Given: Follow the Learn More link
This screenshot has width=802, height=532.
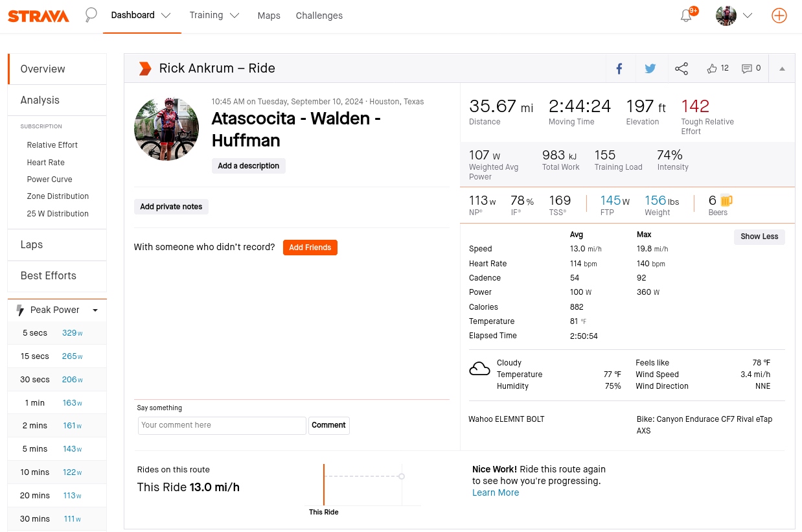Looking at the screenshot, I should tap(496, 492).
